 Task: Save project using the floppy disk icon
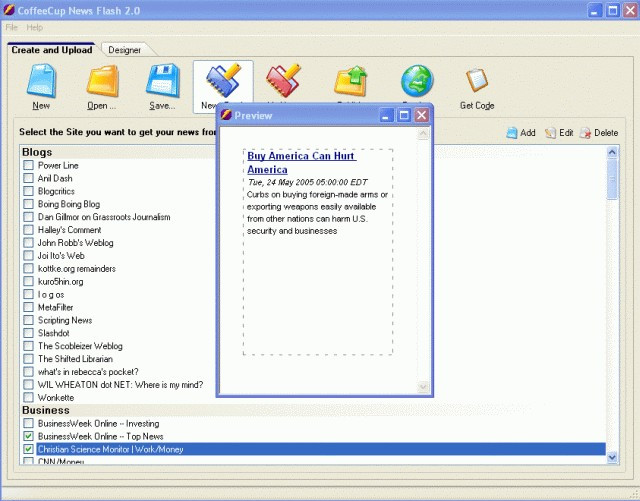pos(163,81)
